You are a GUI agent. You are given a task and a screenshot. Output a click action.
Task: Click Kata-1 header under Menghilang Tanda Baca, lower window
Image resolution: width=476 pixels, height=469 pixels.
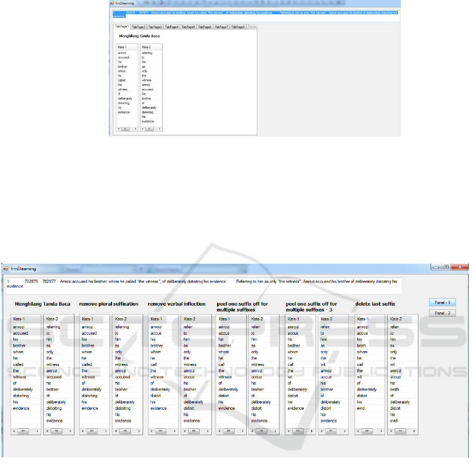(20, 319)
